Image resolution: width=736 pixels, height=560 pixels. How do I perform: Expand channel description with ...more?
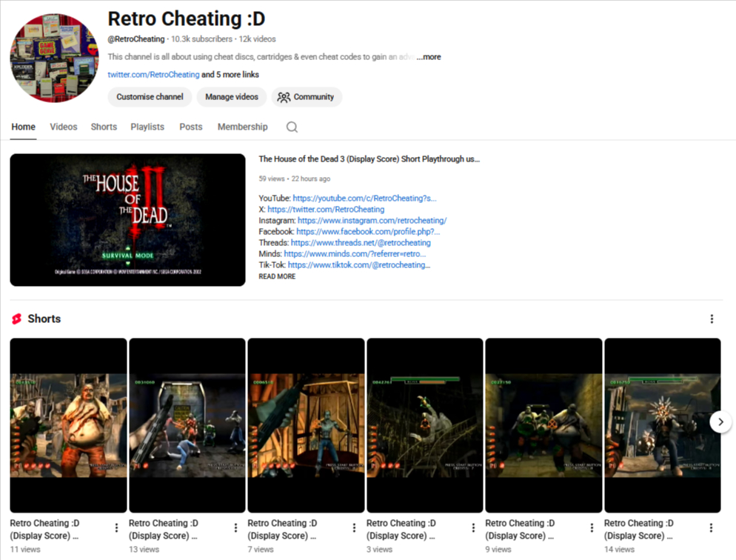(429, 57)
